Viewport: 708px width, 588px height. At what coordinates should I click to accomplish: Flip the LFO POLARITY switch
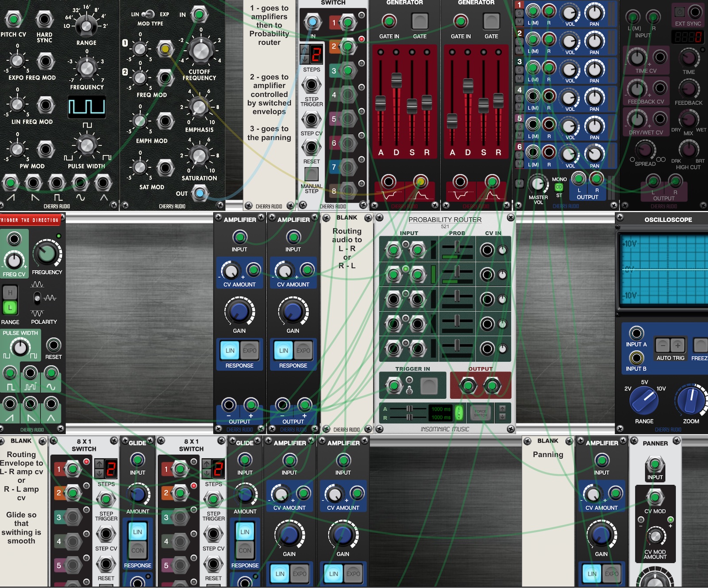click(x=37, y=298)
